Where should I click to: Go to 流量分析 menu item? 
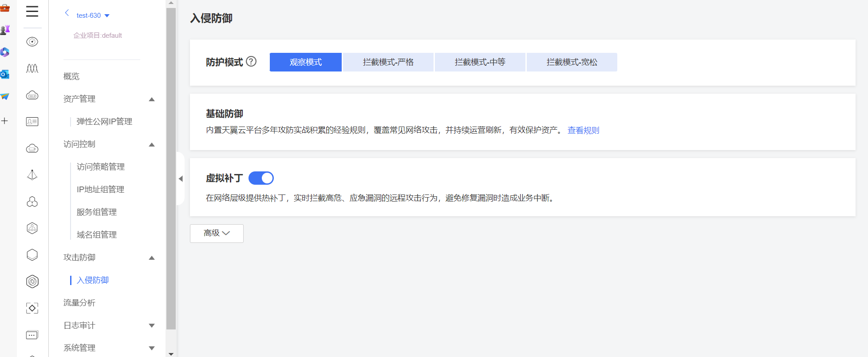coord(79,303)
